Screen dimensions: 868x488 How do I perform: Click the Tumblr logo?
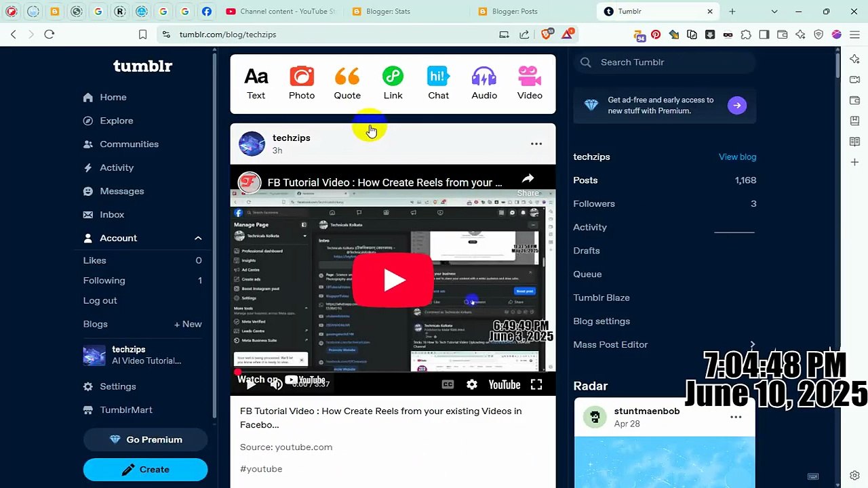tap(142, 66)
